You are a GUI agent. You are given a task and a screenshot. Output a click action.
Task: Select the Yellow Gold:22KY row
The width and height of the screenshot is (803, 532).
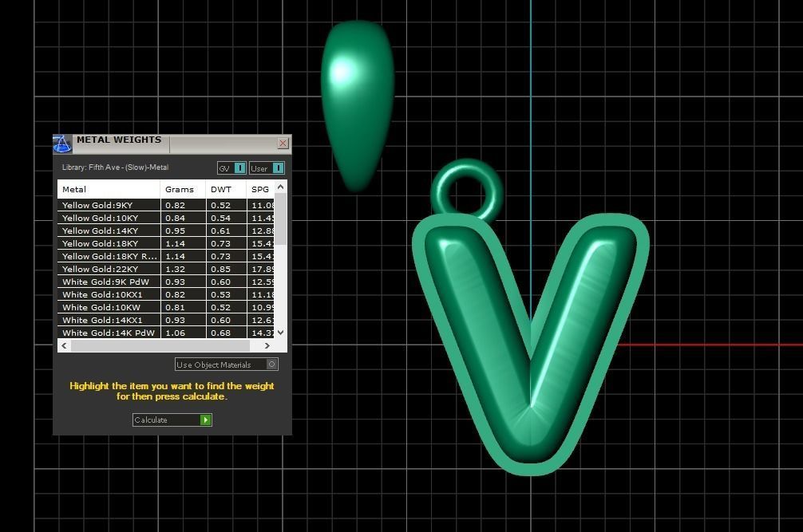(167, 269)
